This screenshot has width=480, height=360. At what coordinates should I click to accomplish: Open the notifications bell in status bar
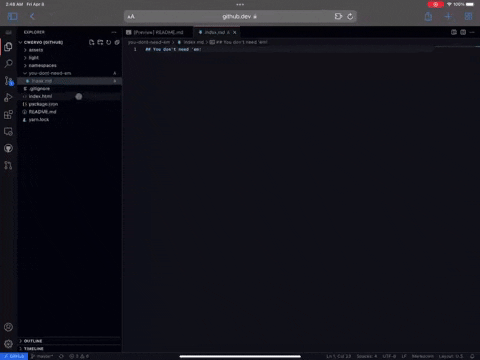click(x=472, y=356)
